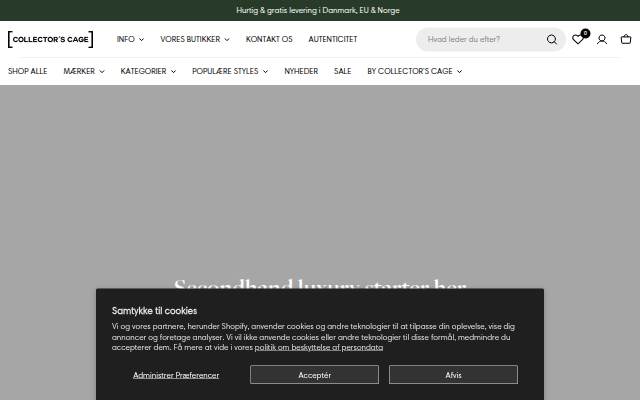Click the Afvis cookies button
Viewport: 640px width, 400px height.
[x=453, y=375]
